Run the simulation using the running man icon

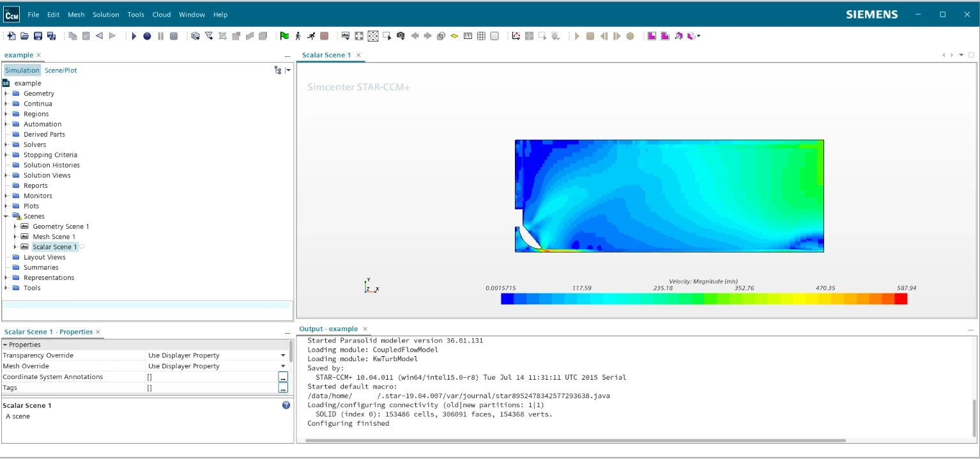point(310,36)
